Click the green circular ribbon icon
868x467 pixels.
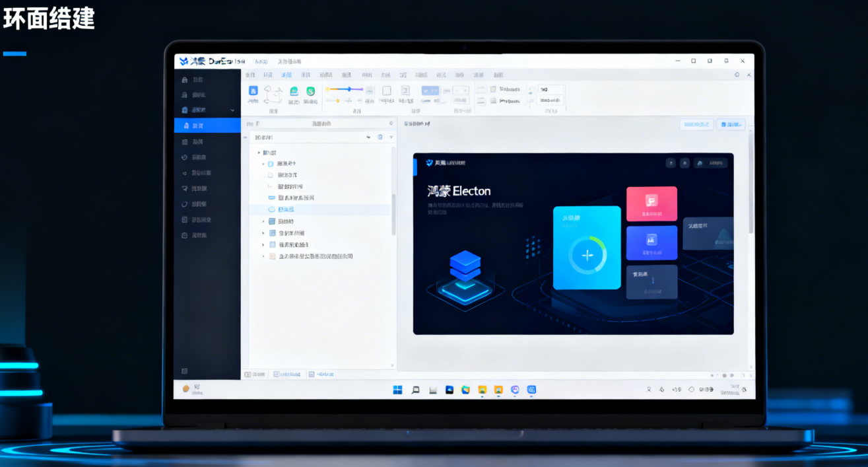click(x=310, y=91)
